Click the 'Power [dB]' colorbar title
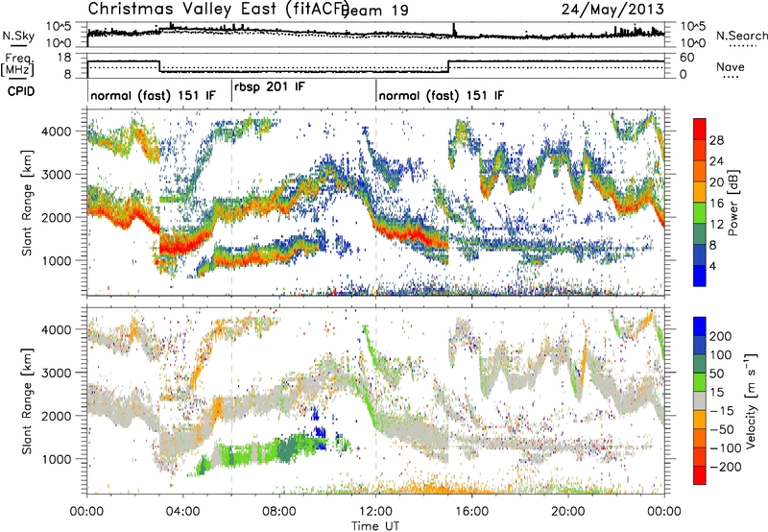The image size is (768, 532). click(732, 203)
